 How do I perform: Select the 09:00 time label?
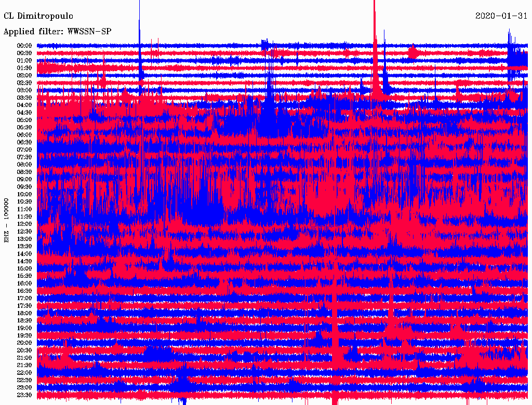click(x=24, y=179)
